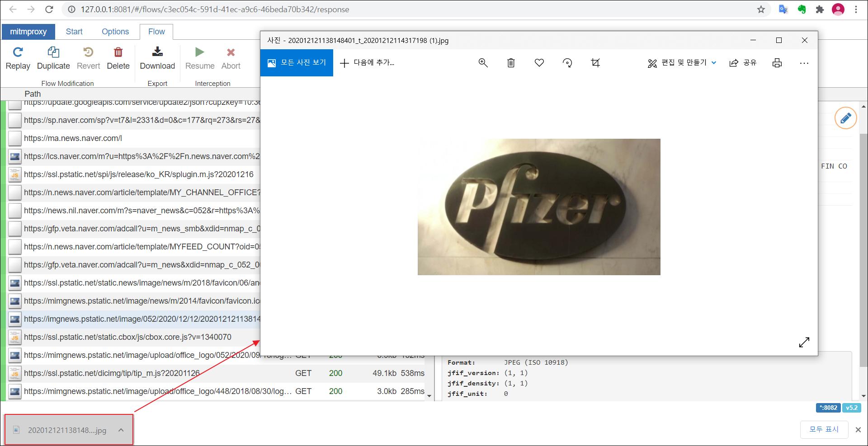Go back in browser history

tap(13, 9)
